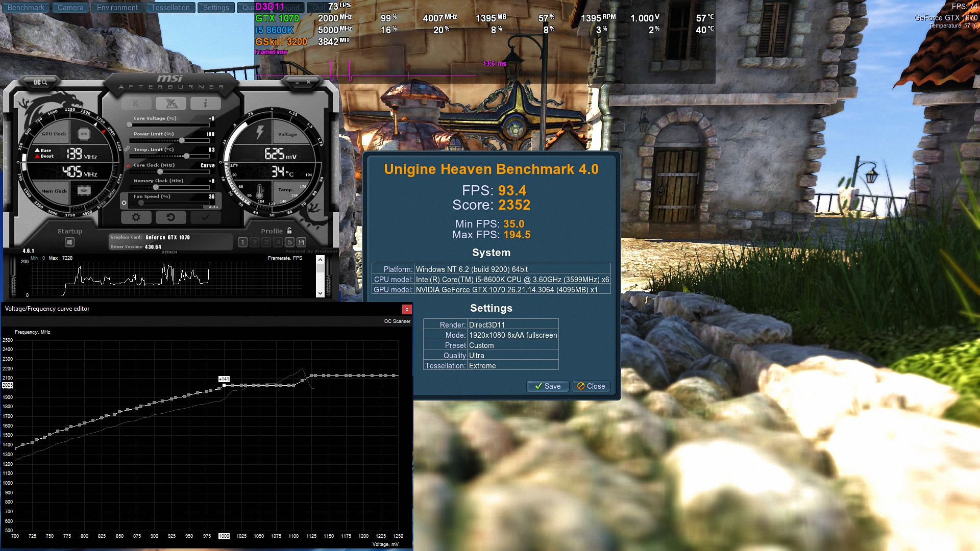Save the profile using the floppy icon
This screenshot has width=980, height=551.
click(301, 242)
